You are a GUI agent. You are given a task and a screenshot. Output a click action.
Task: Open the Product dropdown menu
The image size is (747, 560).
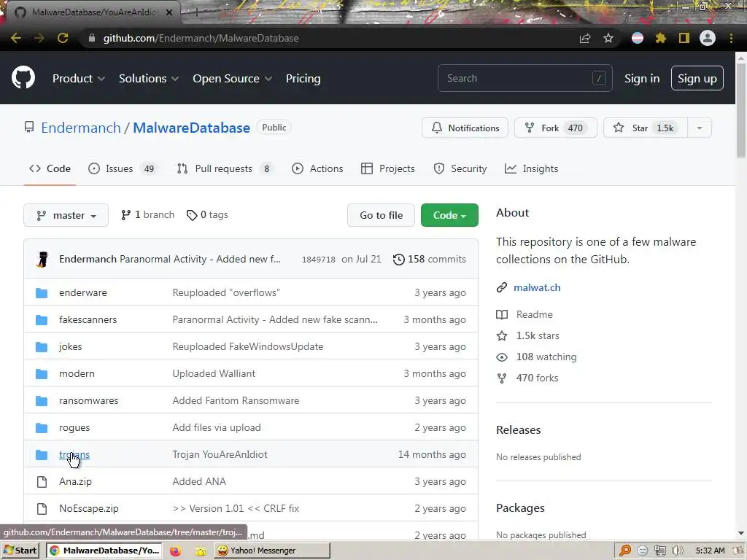pos(79,79)
